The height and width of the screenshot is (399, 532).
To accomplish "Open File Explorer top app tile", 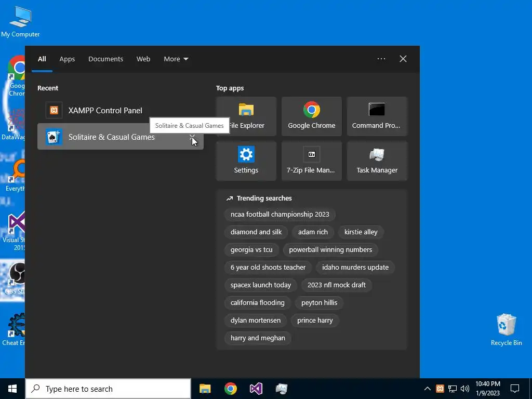I will tap(246, 116).
